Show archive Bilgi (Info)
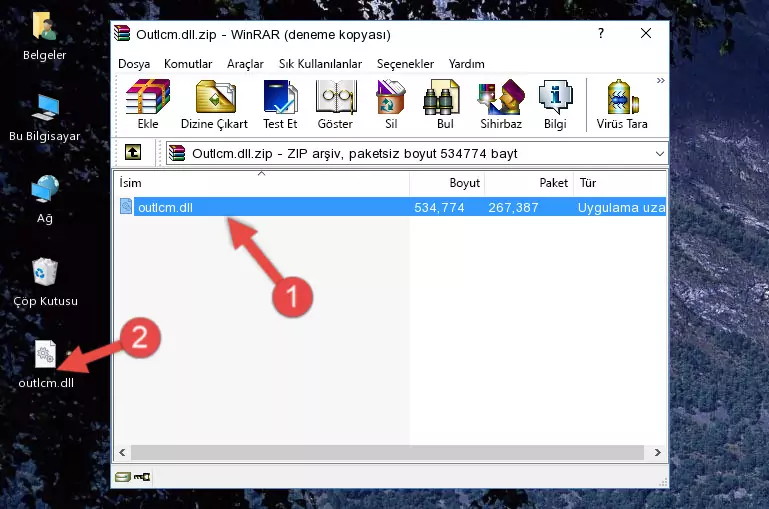Screen dimensions: 769x509 coord(555,104)
